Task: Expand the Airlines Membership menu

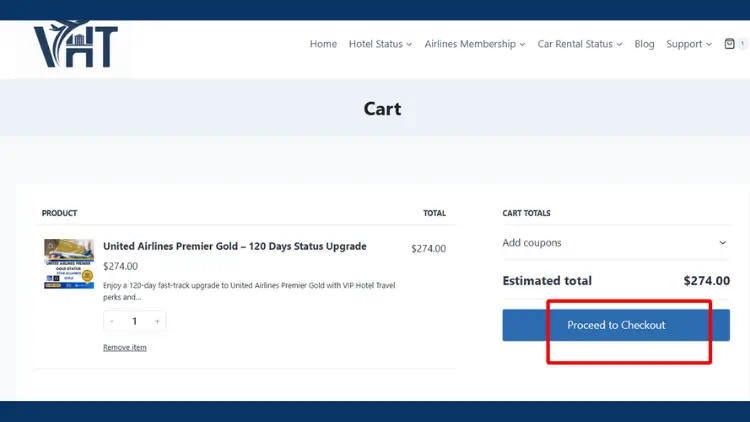Action: pyautogui.click(x=475, y=44)
